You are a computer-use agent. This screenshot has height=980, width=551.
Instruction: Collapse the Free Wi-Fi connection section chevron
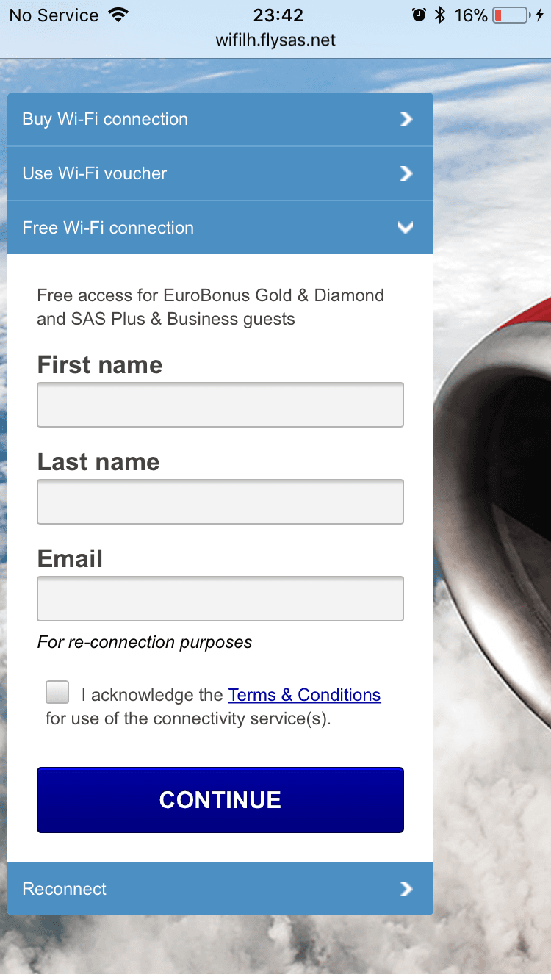click(406, 228)
